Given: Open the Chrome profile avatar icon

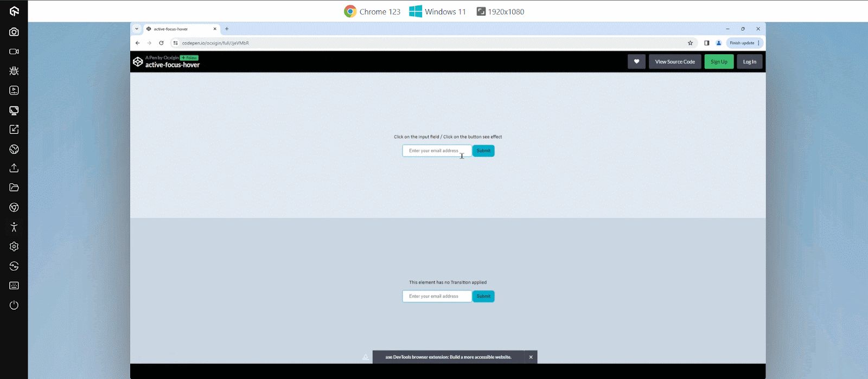Looking at the screenshot, I should click(x=719, y=43).
